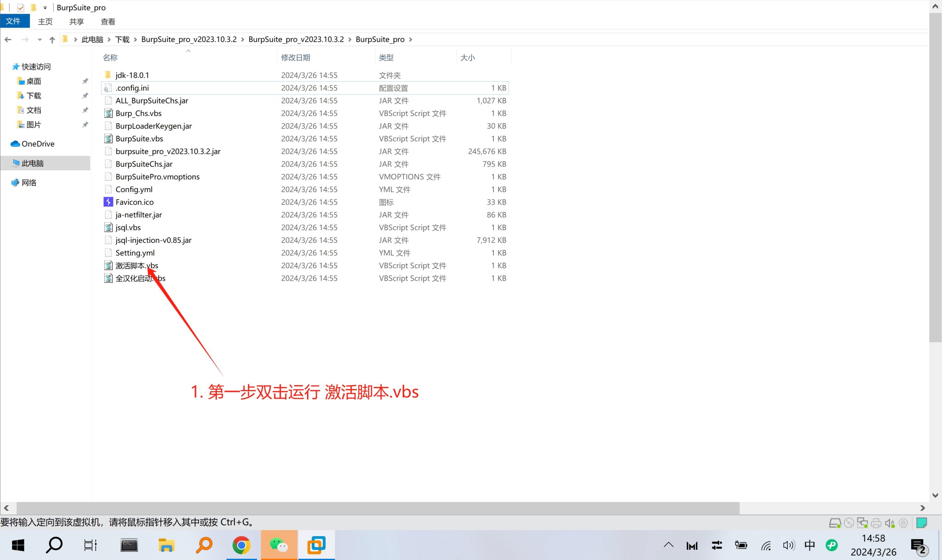Open WeChat from the taskbar
The height and width of the screenshot is (560, 942).
(279, 545)
